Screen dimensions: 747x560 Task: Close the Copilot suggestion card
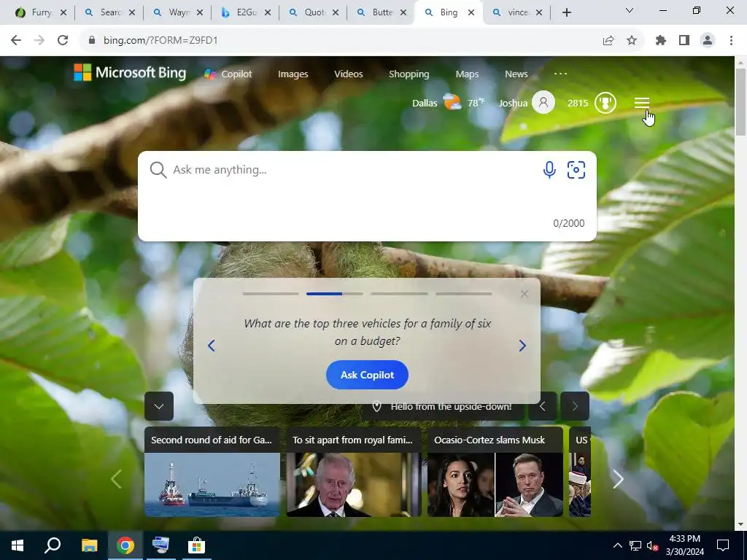tap(525, 294)
